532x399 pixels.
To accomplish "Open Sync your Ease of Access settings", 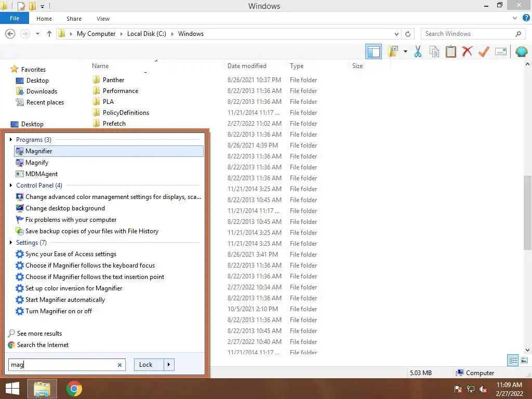I will coord(71,254).
